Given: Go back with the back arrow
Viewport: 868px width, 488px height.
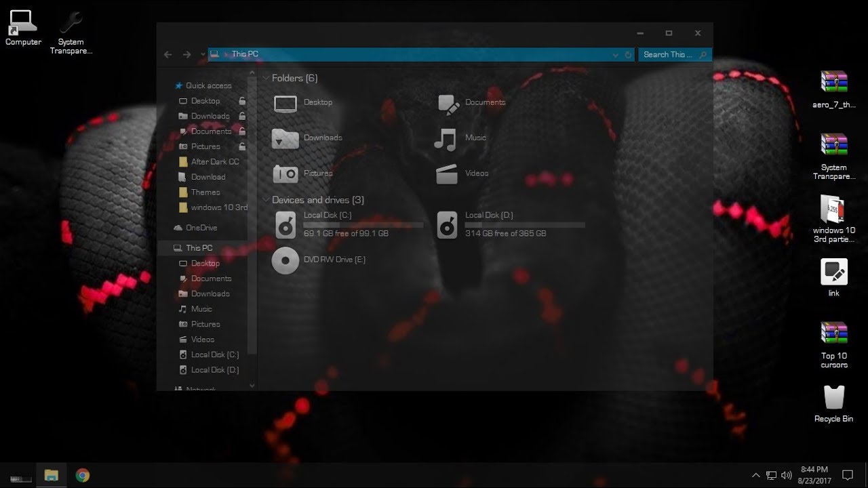Looking at the screenshot, I should 168,54.
